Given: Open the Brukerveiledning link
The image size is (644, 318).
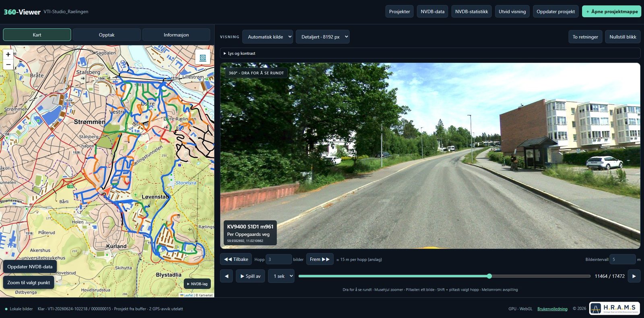Looking at the screenshot, I should point(552,309).
